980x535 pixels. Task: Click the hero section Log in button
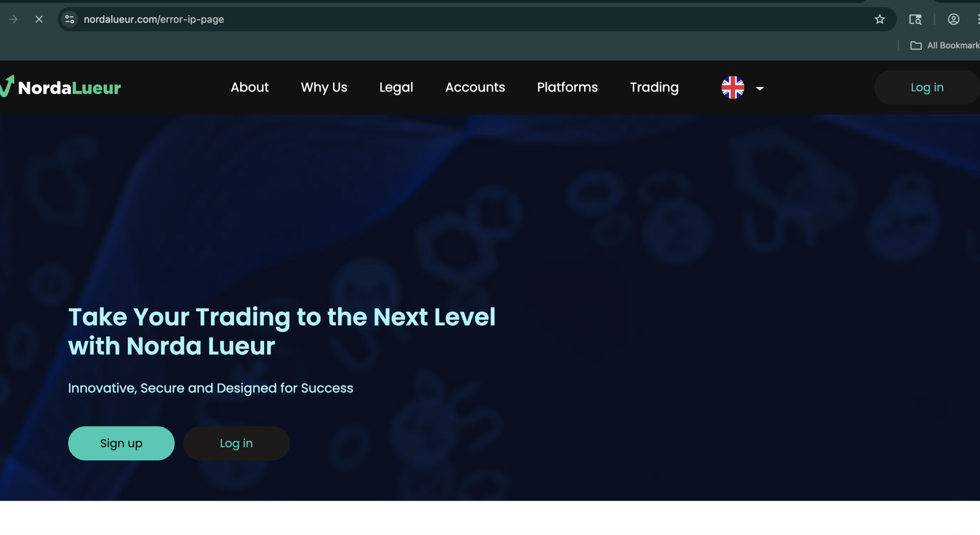tap(236, 443)
